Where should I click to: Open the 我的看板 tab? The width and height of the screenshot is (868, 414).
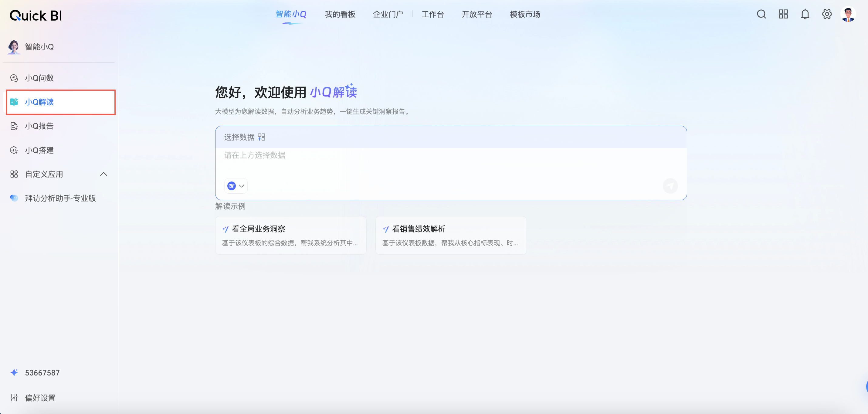(x=340, y=14)
